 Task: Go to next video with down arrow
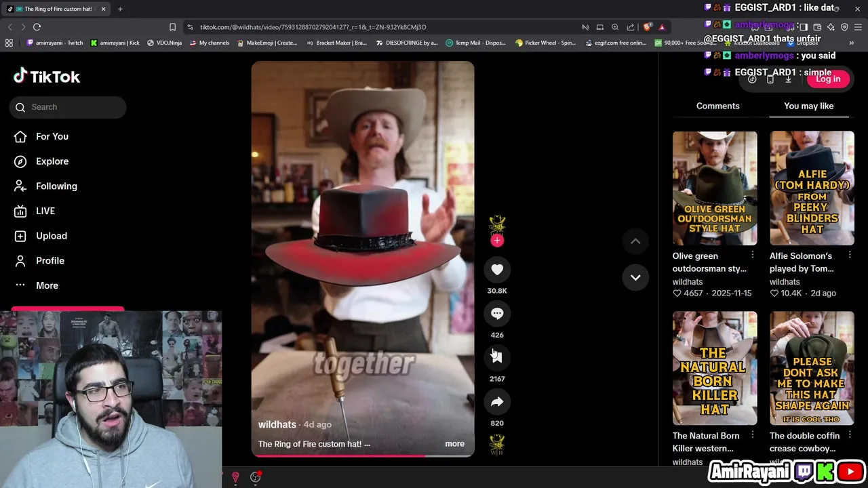coord(635,277)
